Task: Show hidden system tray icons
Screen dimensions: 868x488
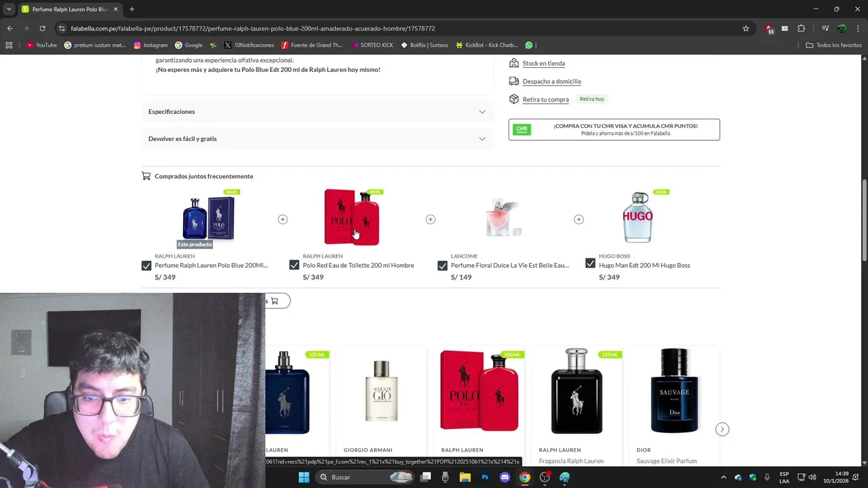Action: pyautogui.click(x=724, y=477)
